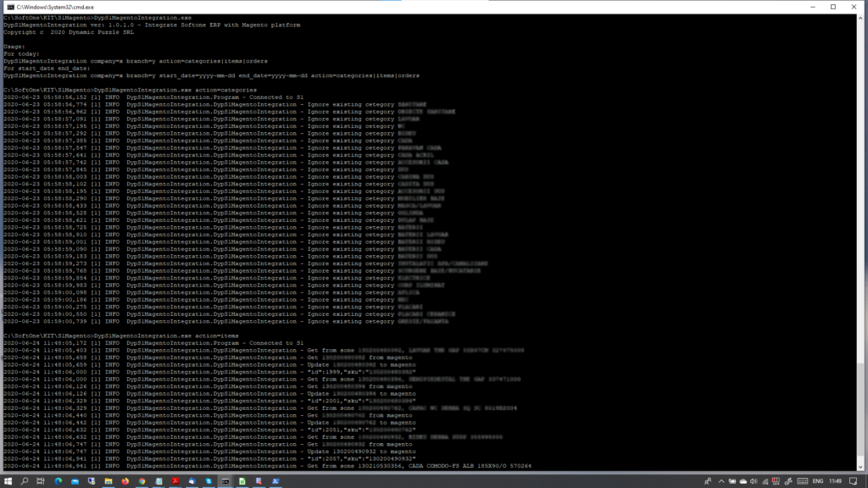868x488 pixels.
Task: Click 'For today:' usage line
Action: pos(21,53)
